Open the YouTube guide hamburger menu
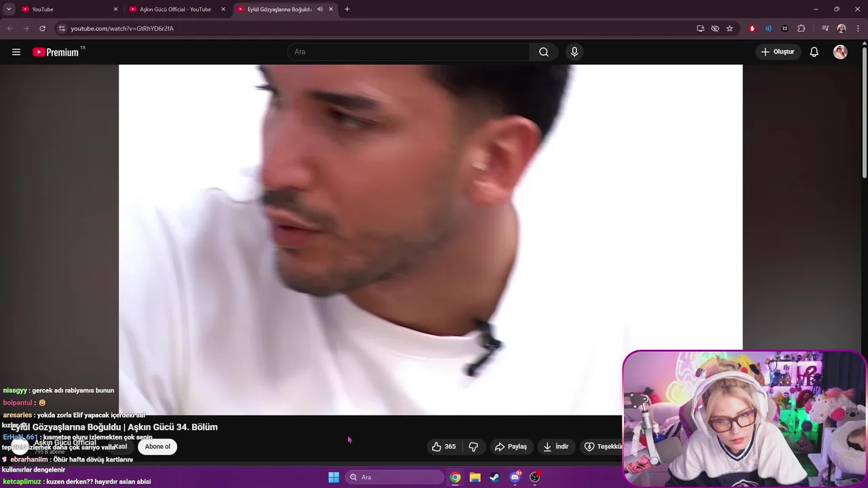Viewport: 868px width, 488px height. (16, 52)
